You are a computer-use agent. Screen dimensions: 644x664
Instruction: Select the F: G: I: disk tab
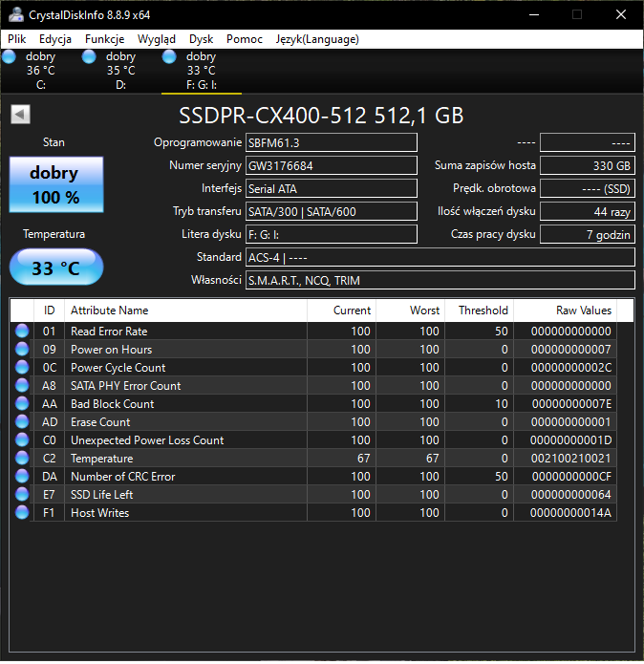(202, 71)
